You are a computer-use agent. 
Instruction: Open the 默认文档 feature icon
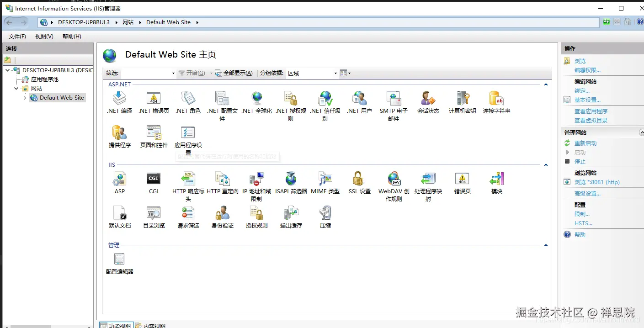pyautogui.click(x=119, y=213)
